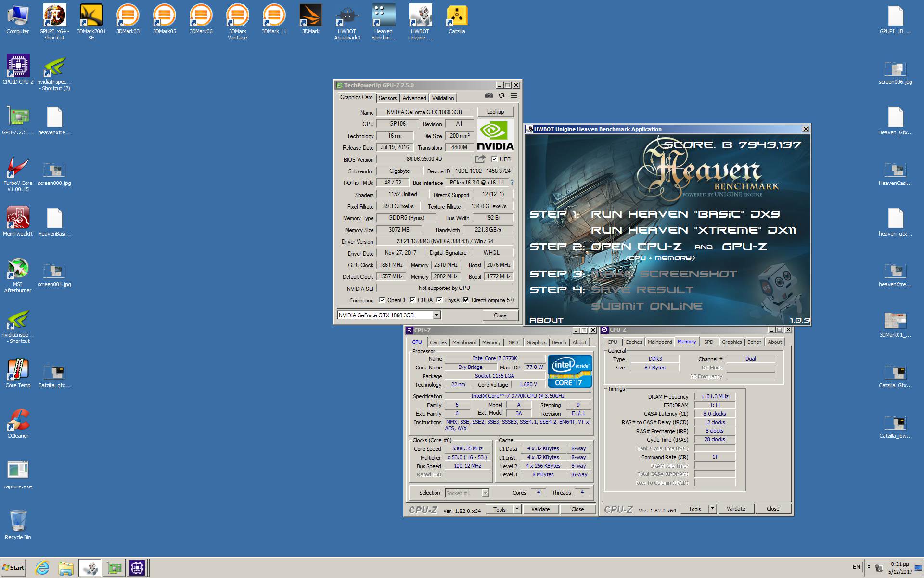
Task: Click Run Heaven "Xtreme" DX11
Action: tap(693, 230)
